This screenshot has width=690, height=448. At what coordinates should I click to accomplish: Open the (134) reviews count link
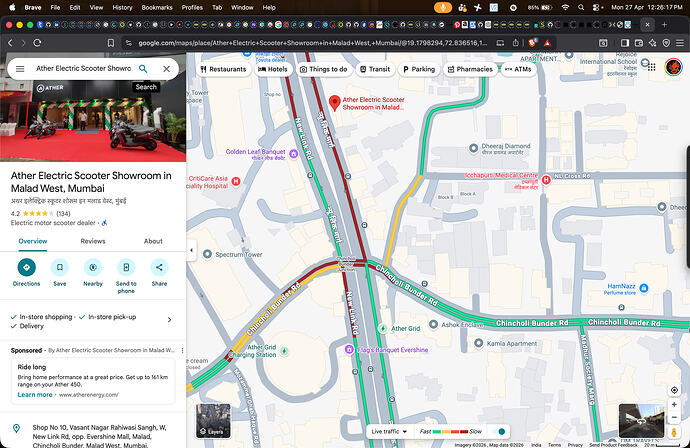(x=63, y=213)
